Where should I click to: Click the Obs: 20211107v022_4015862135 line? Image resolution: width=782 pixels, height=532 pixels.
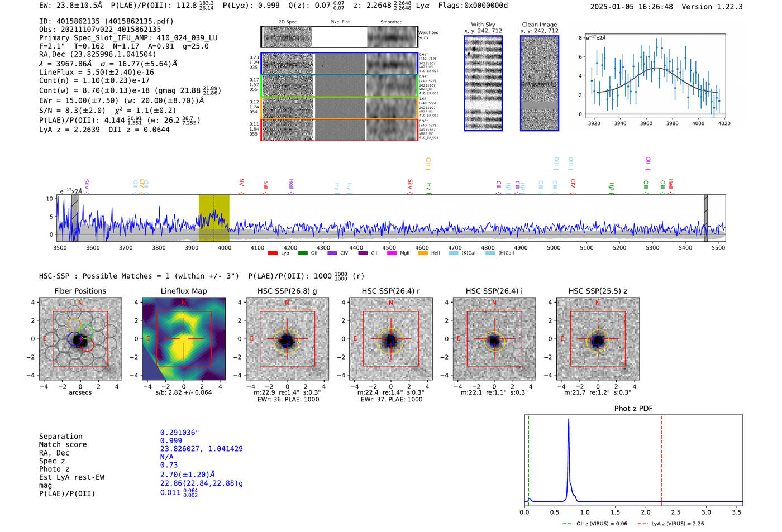pos(100,29)
